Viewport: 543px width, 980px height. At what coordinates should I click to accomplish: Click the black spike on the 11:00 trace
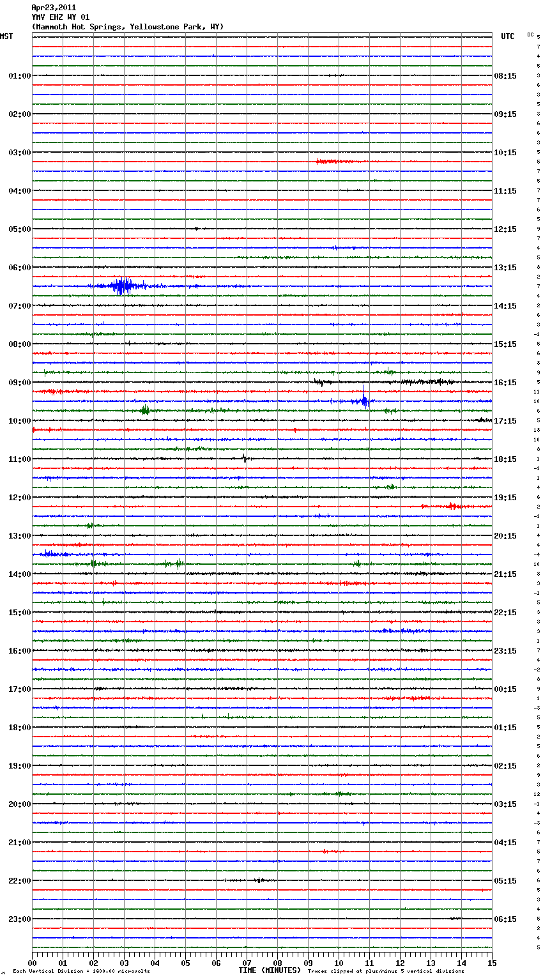(x=245, y=457)
